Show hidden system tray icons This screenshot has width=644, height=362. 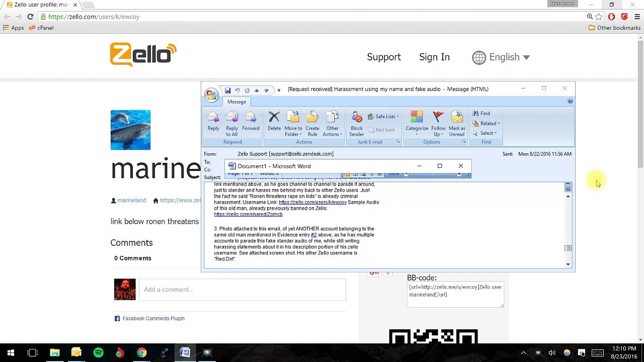[x=523, y=352]
